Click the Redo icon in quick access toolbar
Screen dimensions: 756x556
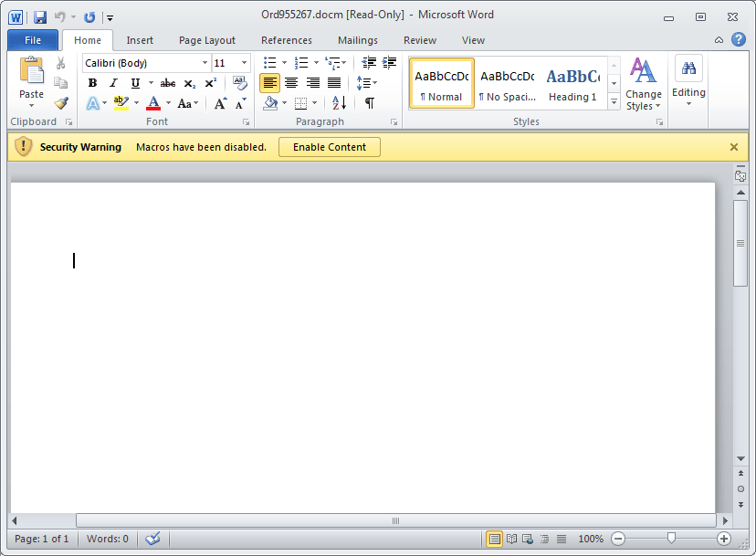click(89, 18)
